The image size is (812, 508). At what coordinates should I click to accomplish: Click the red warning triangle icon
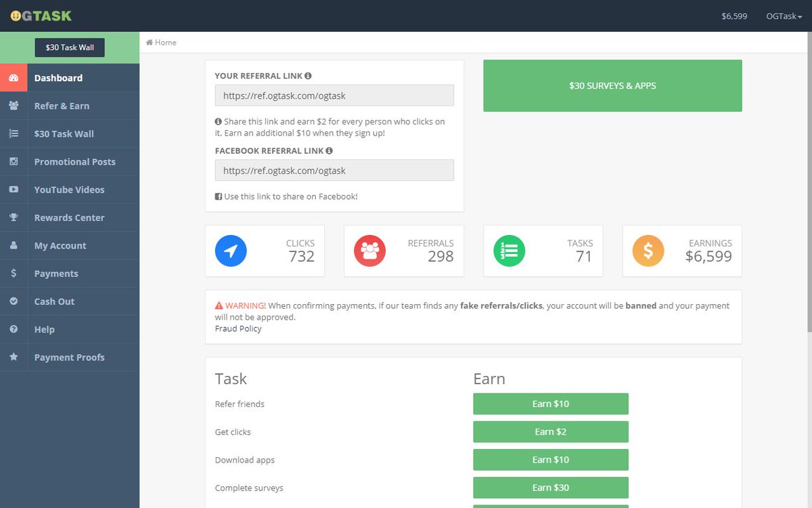[219, 305]
